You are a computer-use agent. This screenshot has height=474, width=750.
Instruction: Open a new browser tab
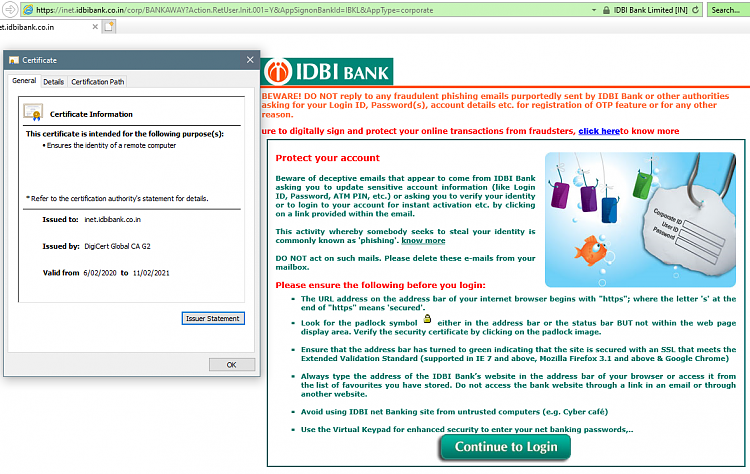[109, 27]
